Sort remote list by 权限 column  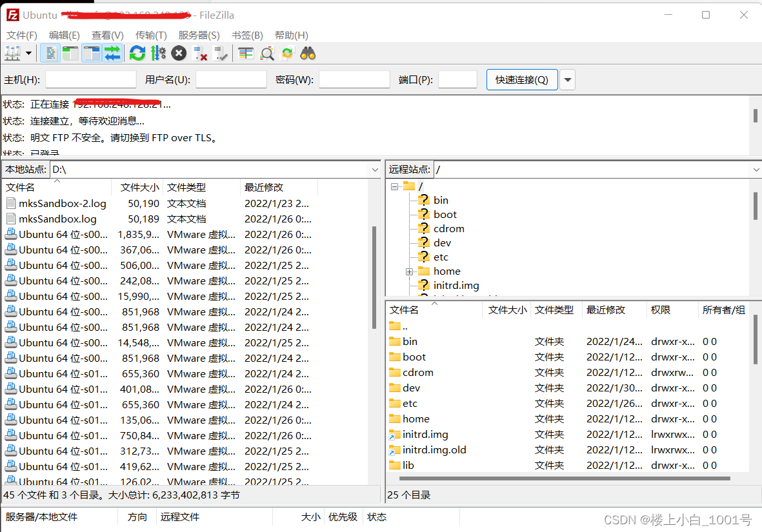click(672, 310)
